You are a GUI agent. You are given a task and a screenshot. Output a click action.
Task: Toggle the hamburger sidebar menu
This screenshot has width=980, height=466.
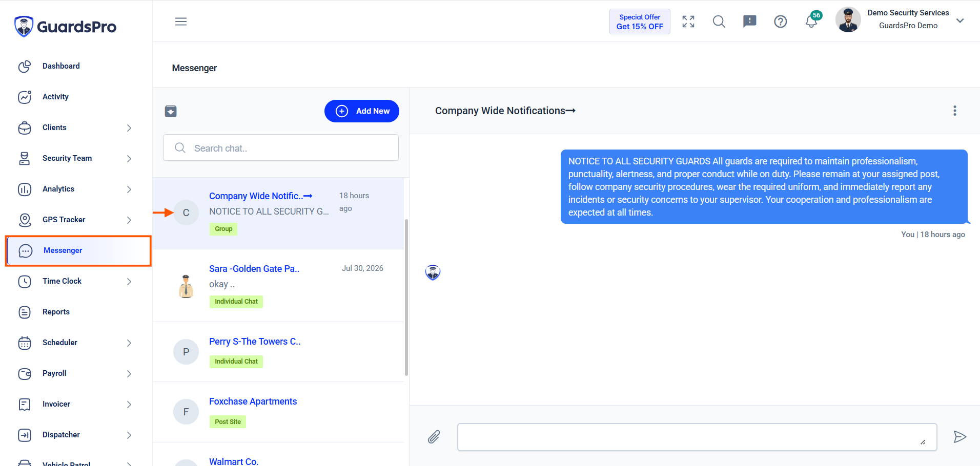[x=181, y=22]
